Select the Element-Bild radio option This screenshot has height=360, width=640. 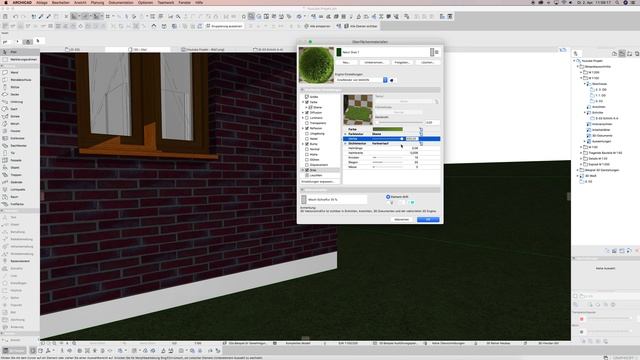(388, 197)
